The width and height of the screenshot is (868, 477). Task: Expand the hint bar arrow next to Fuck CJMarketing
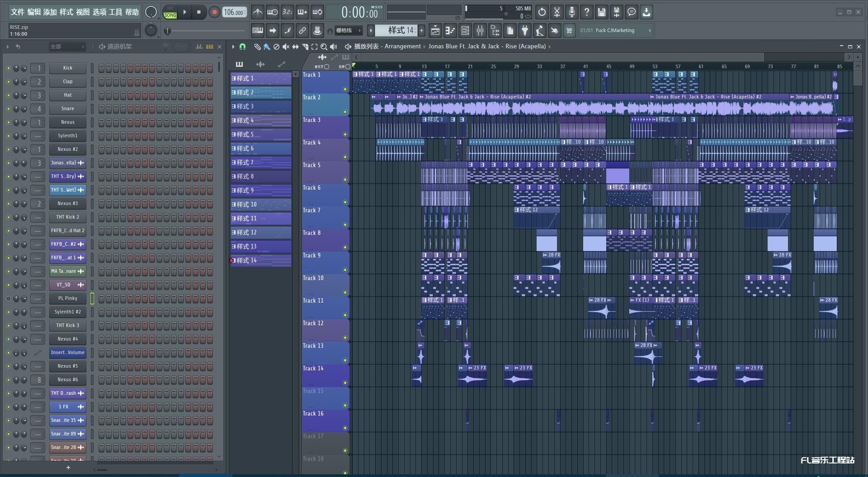pos(650,31)
